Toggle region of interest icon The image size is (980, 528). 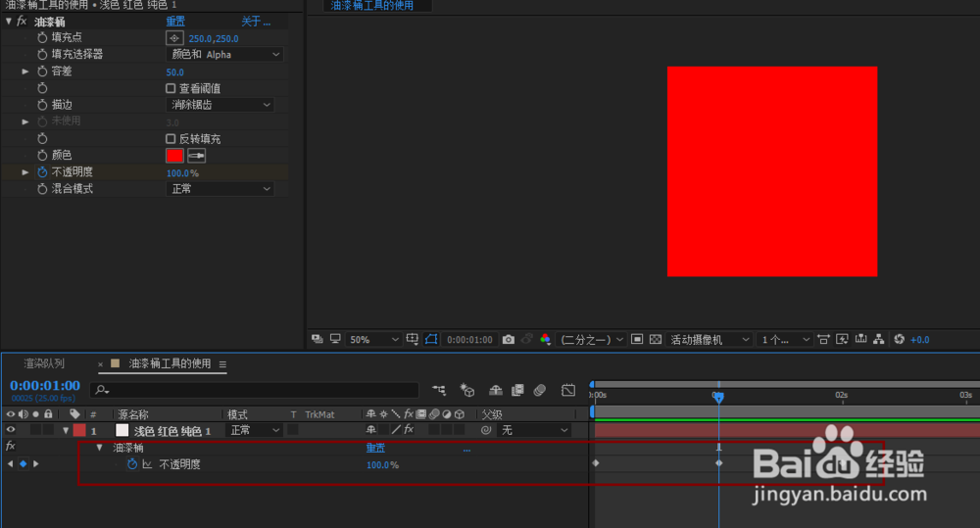(x=637, y=339)
